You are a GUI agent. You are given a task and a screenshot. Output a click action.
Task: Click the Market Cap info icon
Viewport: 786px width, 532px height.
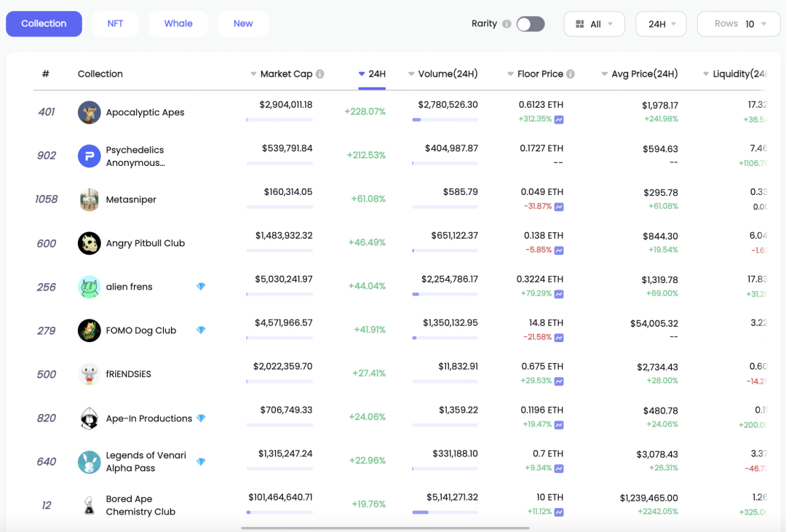pos(319,74)
